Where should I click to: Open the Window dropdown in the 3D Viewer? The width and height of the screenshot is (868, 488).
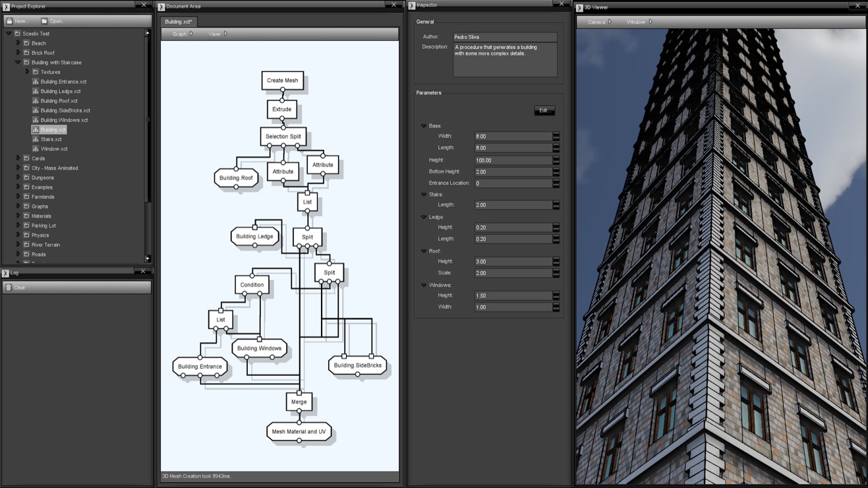pyautogui.click(x=638, y=21)
